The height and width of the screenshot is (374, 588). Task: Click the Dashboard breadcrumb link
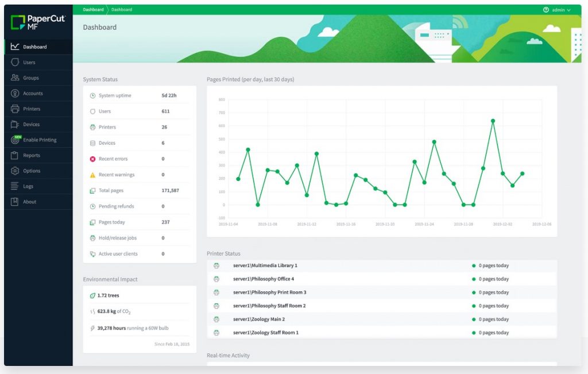pyautogui.click(x=93, y=9)
